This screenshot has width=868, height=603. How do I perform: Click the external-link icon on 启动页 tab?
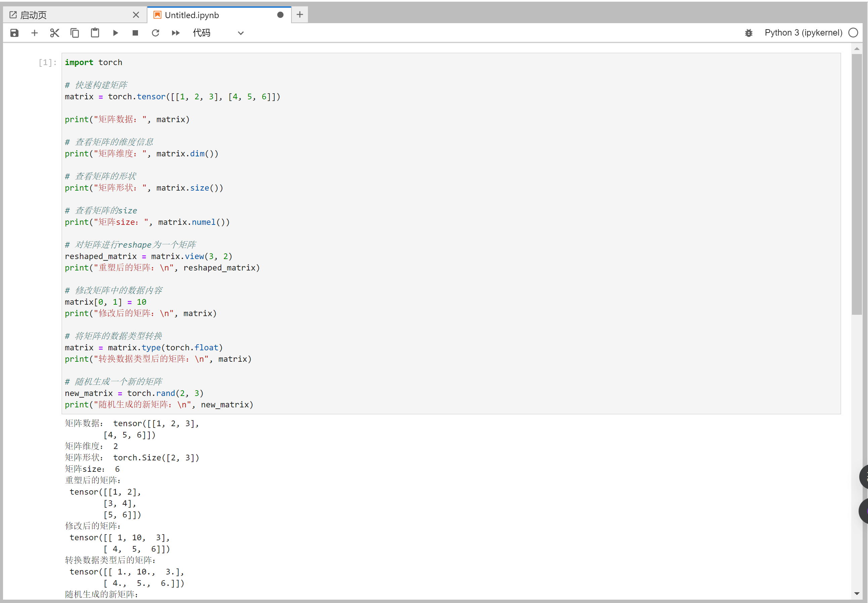[x=13, y=15]
